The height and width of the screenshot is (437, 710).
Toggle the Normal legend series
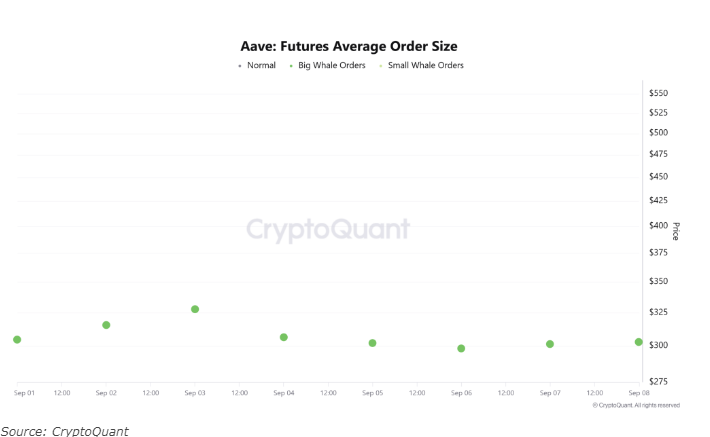click(x=260, y=66)
